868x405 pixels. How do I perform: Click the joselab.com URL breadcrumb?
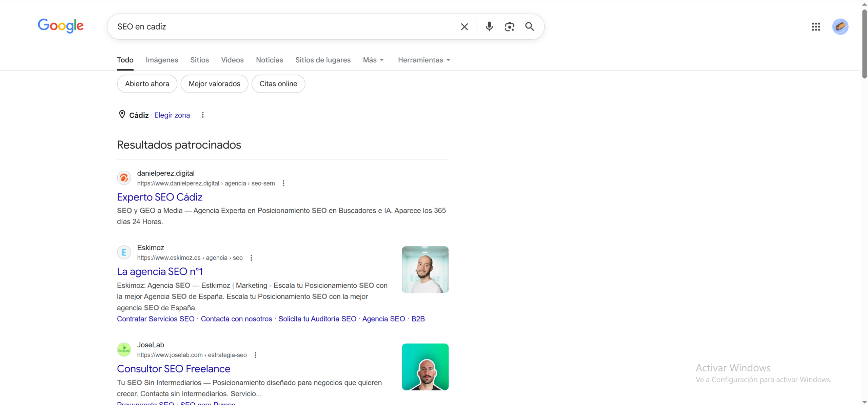click(x=192, y=355)
